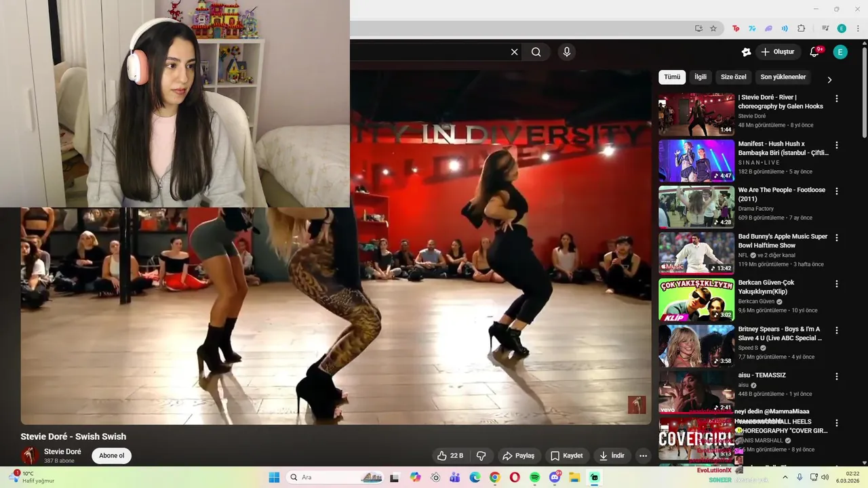Click Kaydet to save video
The image size is (868, 488).
tap(566, 455)
